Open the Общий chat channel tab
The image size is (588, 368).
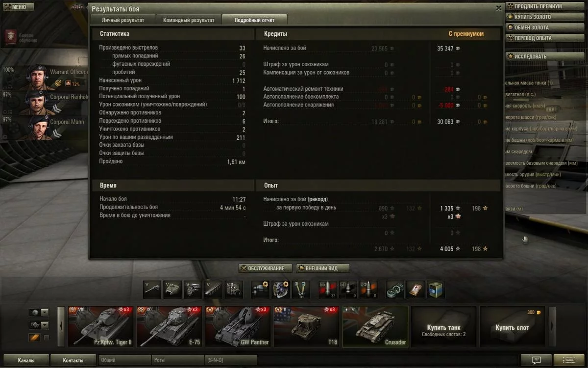[124, 360]
